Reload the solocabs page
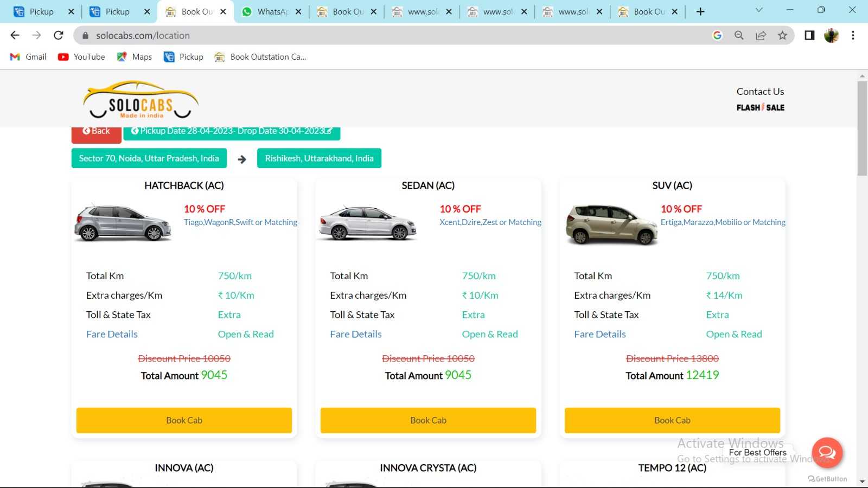 click(59, 35)
